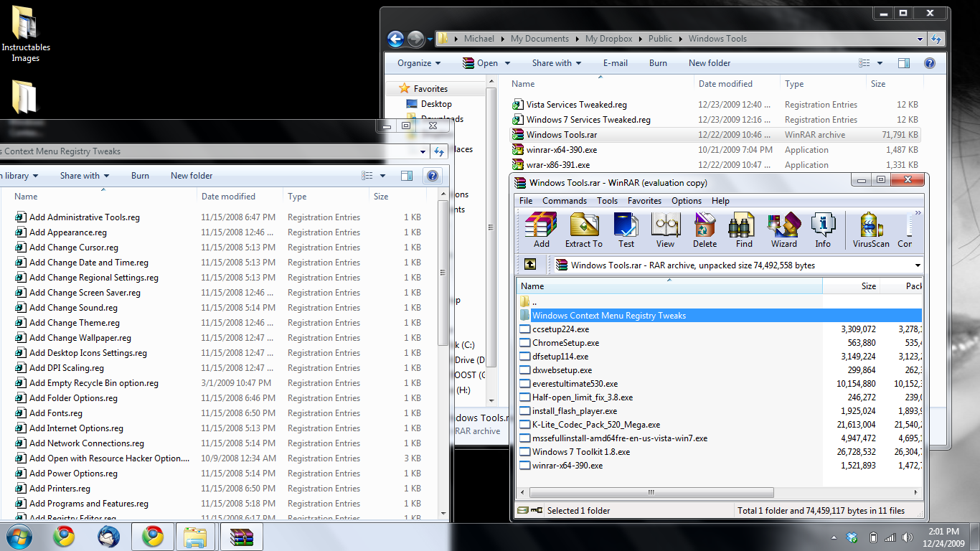Toggle preview pane in Registry Tweaks window
The width and height of the screenshot is (980, 551).
point(407,176)
